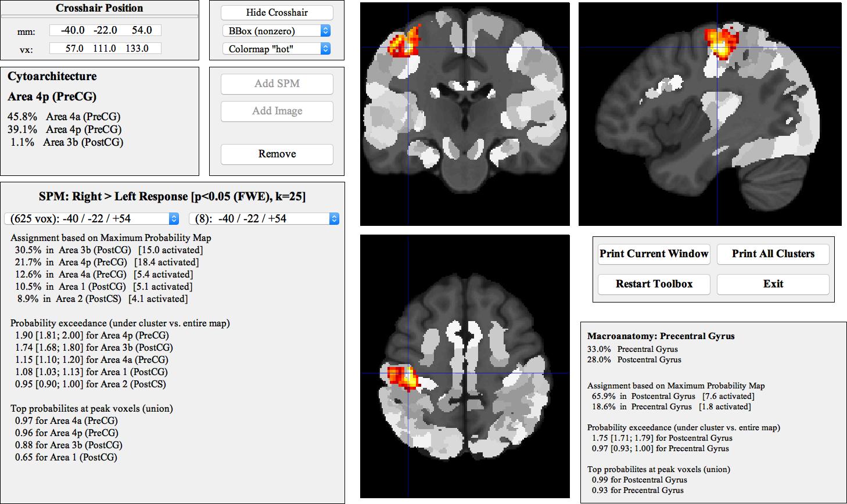Click the Add SPM button
Viewport: 847px width, 504px height.
[x=277, y=84]
